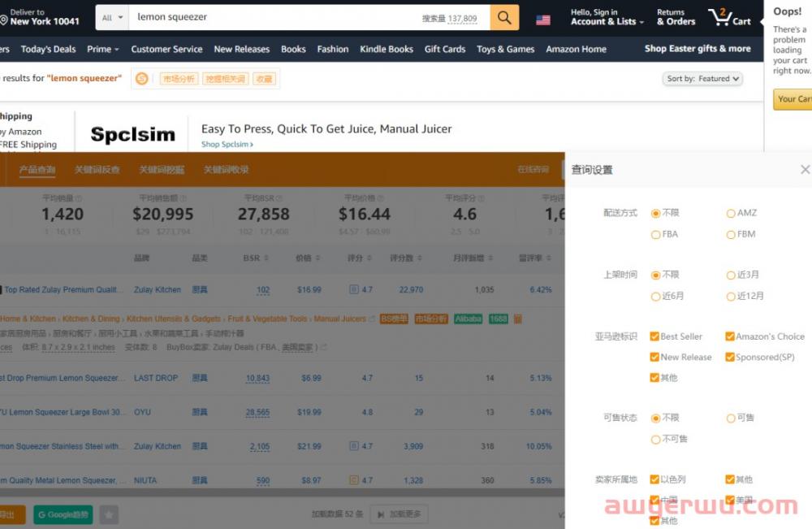
Task: Select the FBA delivery option
Action: (x=655, y=235)
